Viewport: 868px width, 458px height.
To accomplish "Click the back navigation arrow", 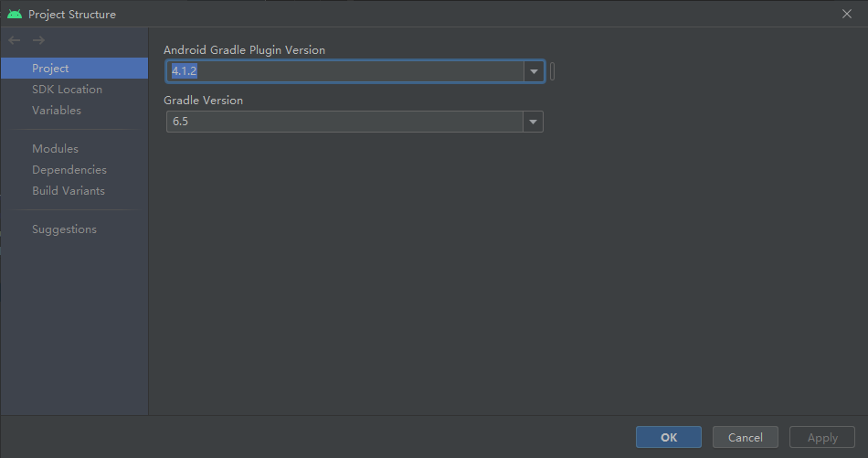I will pos(15,40).
